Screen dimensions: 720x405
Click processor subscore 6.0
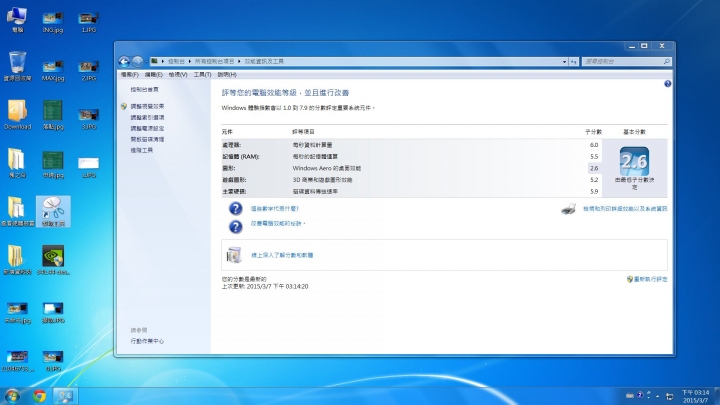594,145
